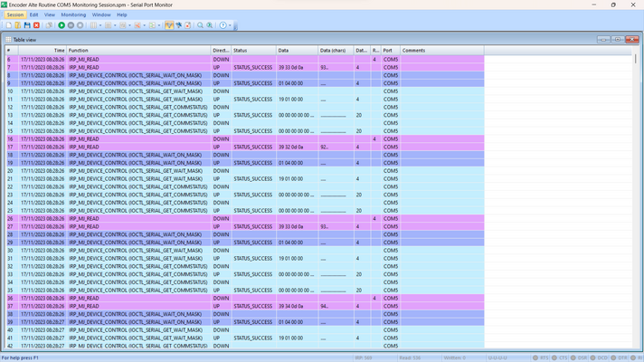Screen dimensions: 644x362
Task: Select row 8 IOCTL_SERIAL_WAIT_ON_MASK function cell
Action: [138, 75]
